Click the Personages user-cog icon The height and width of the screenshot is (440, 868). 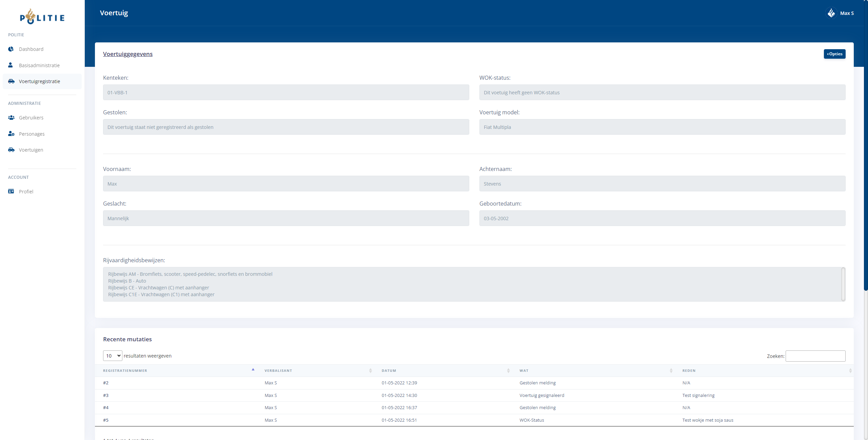(11, 134)
